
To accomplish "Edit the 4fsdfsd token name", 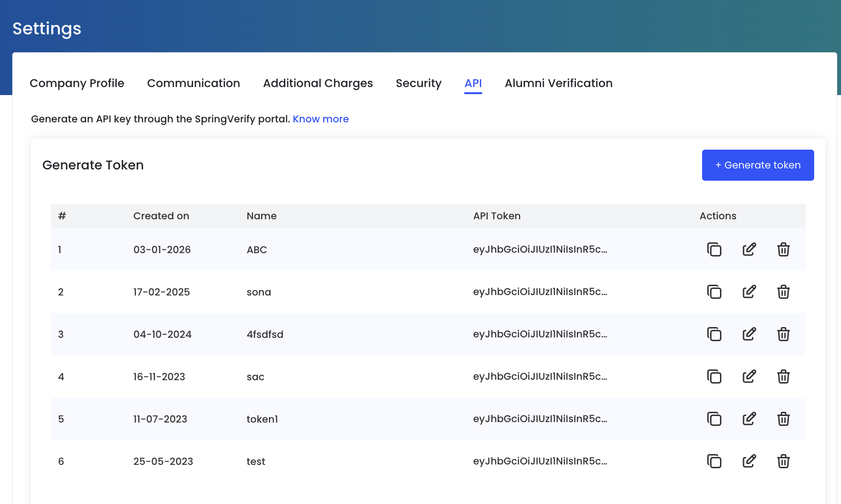I will [749, 334].
